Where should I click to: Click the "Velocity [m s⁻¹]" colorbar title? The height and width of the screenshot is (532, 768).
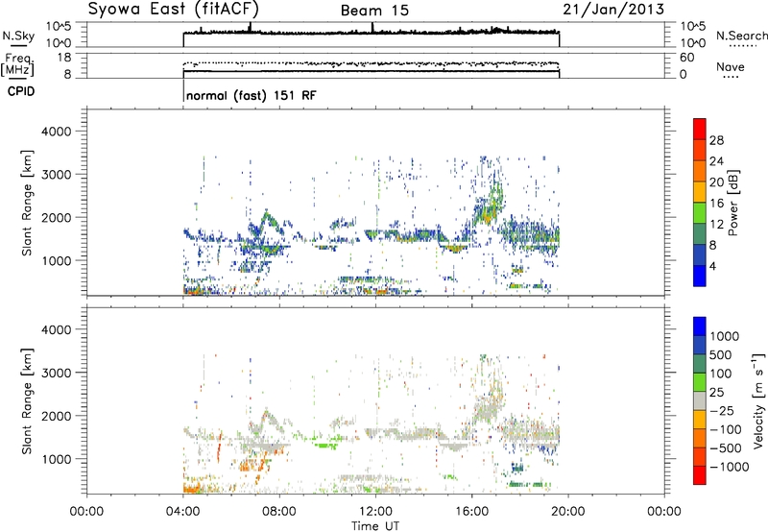point(758,400)
